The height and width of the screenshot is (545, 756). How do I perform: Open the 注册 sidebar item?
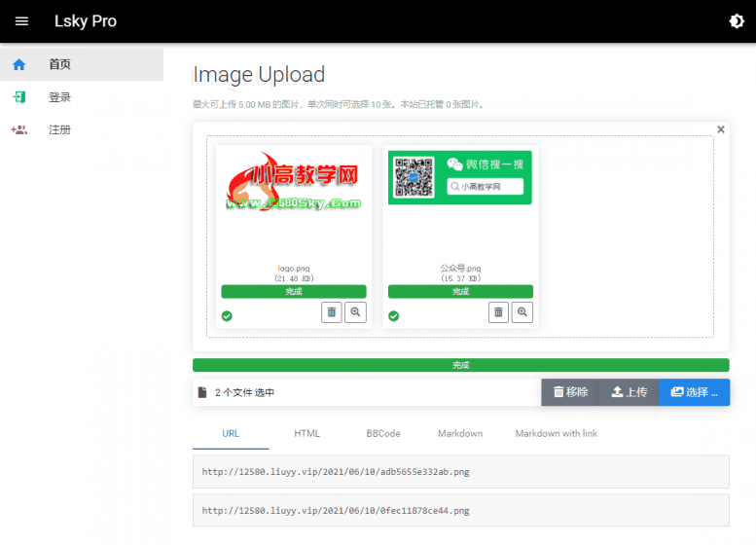tap(82, 129)
